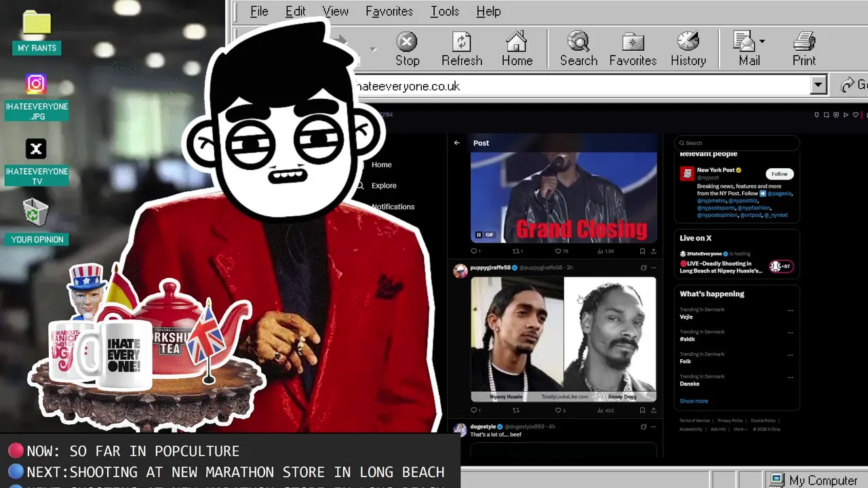
Task: Open the Favorites menu in menu bar
Action: point(389,12)
